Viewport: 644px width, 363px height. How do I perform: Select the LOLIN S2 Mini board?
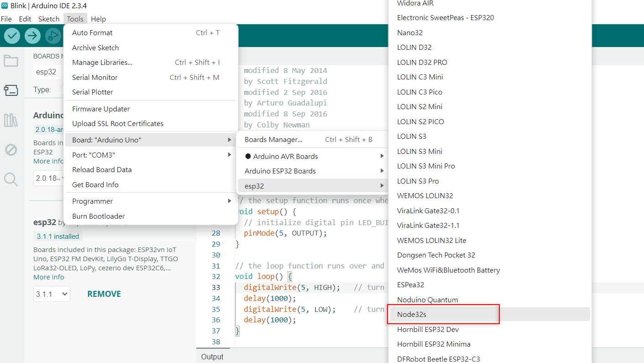pyautogui.click(x=489, y=106)
